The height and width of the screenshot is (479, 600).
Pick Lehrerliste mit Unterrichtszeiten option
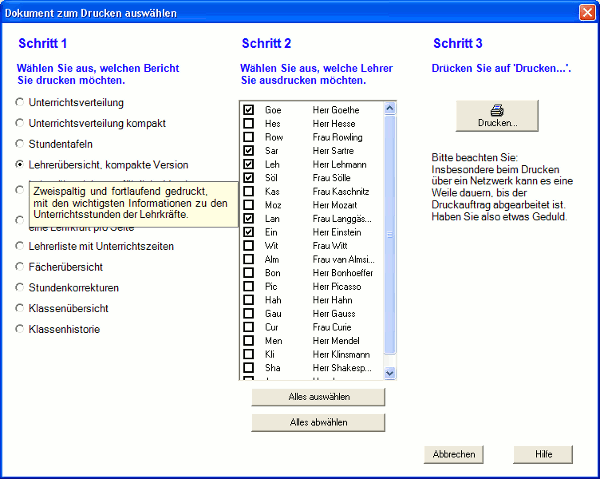(x=20, y=246)
